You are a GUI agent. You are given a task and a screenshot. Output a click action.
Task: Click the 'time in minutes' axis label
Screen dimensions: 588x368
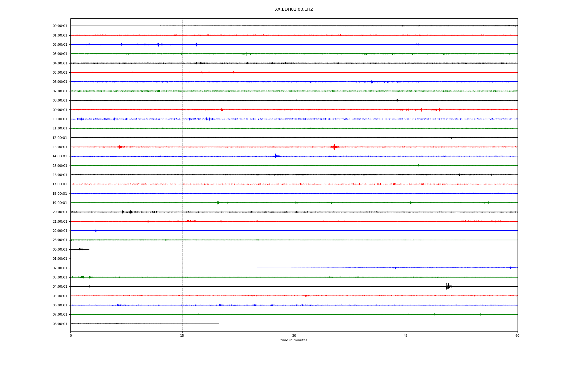pyautogui.click(x=294, y=340)
